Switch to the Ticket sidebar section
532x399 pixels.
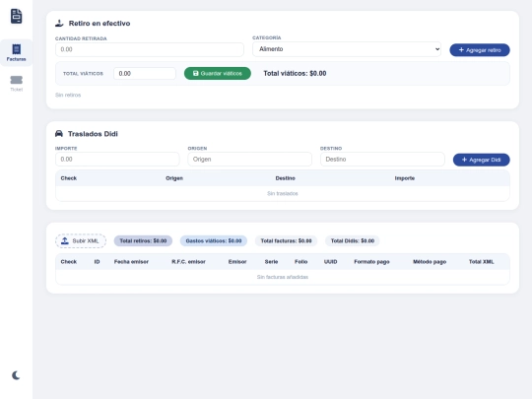pos(17,83)
